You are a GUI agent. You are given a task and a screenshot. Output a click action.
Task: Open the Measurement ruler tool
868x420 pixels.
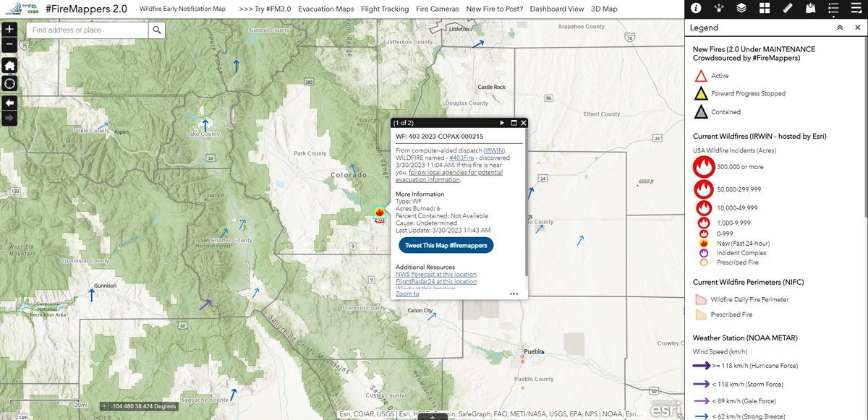pyautogui.click(x=788, y=9)
